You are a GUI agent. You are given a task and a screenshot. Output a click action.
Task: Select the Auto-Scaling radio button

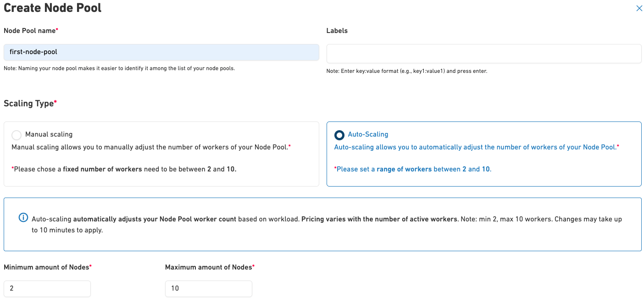pyautogui.click(x=339, y=135)
